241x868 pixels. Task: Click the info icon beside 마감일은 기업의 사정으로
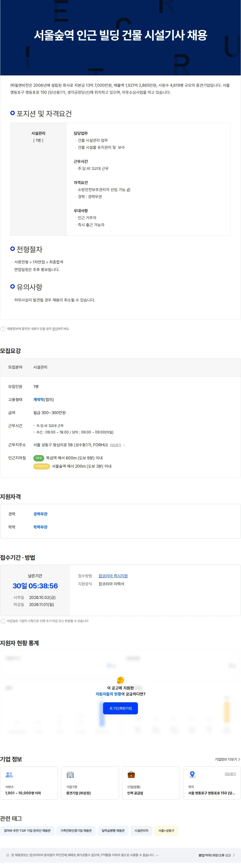[3, 621]
